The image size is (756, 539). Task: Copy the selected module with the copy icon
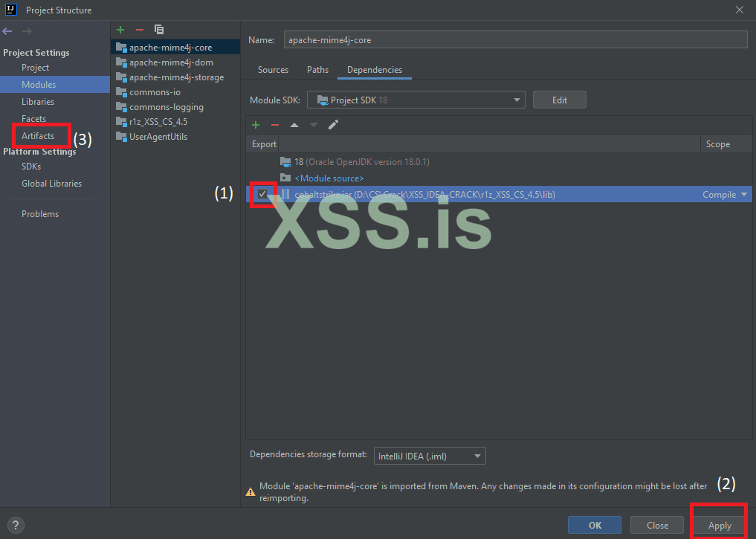point(159,30)
